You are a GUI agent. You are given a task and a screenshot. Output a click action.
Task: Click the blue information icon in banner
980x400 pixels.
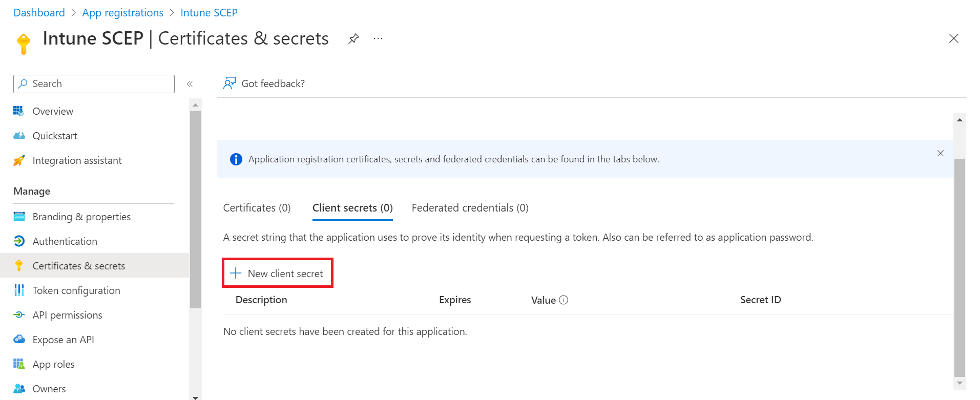pos(236,159)
